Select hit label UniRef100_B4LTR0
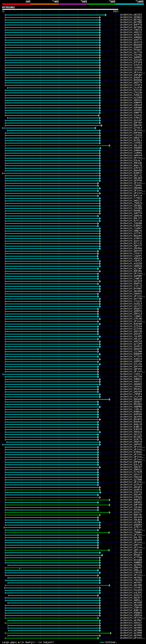 pyautogui.click(x=131, y=538)
